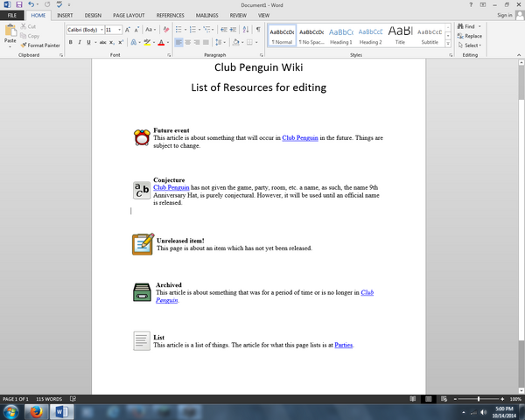Toggle Underline formatting

[x=88, y=42]
